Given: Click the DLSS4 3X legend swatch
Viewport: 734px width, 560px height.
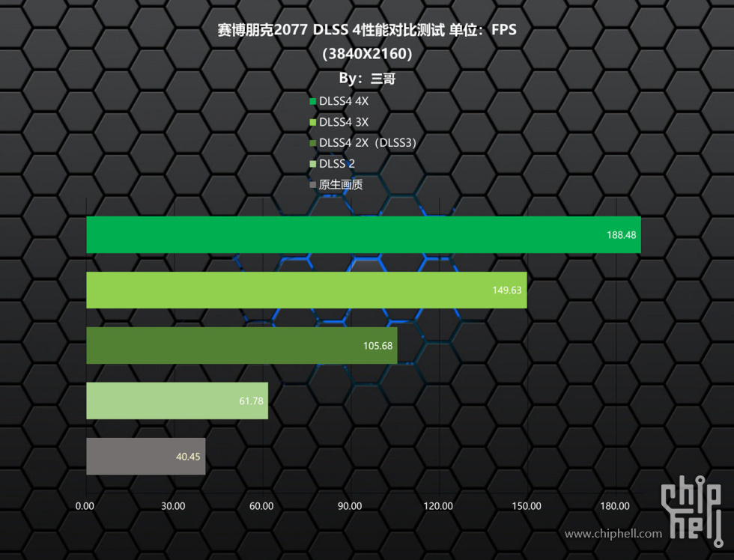Looking at the screenshot, I should [313, 123].
